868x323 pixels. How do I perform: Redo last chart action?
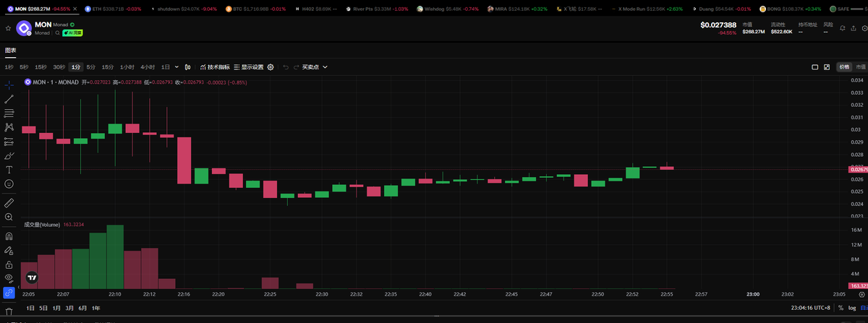tap(296, 67)
